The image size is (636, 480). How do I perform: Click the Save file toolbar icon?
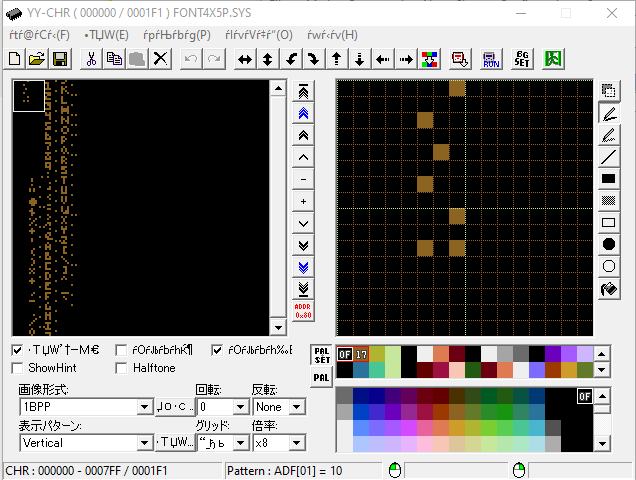[x=60, y=59]
